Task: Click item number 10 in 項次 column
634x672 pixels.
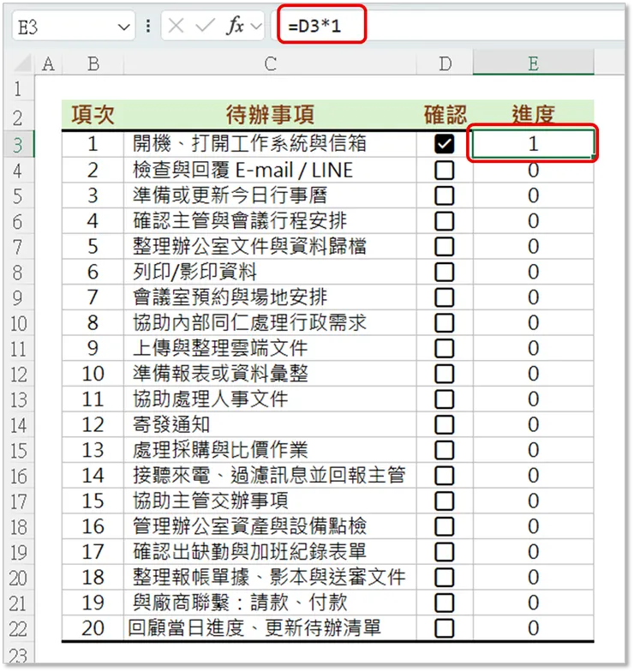Action: click(x=93, y=374)
